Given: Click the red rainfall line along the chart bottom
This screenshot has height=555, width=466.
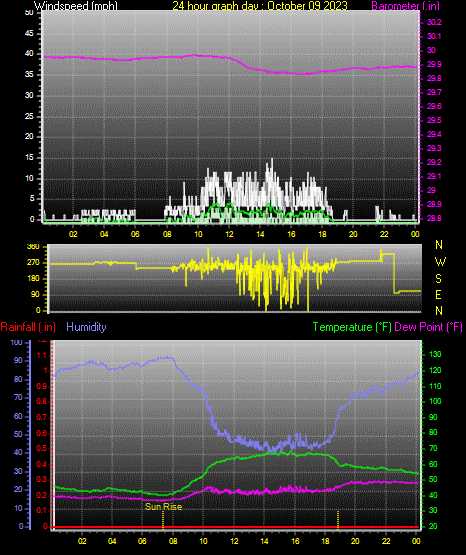Looking at the screenshot, I should tap(236, 527).
